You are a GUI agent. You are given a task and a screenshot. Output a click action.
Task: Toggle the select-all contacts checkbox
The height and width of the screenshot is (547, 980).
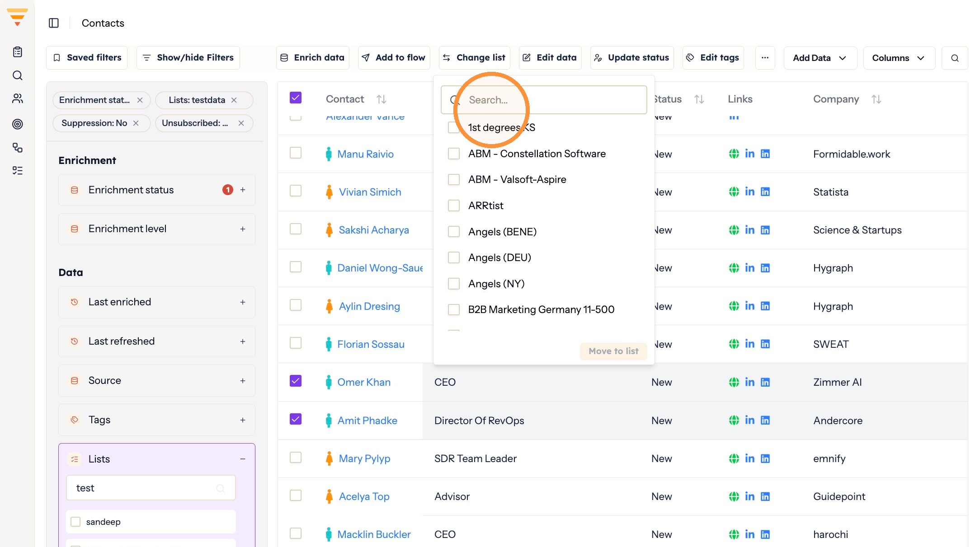click(x=296, y=98)
